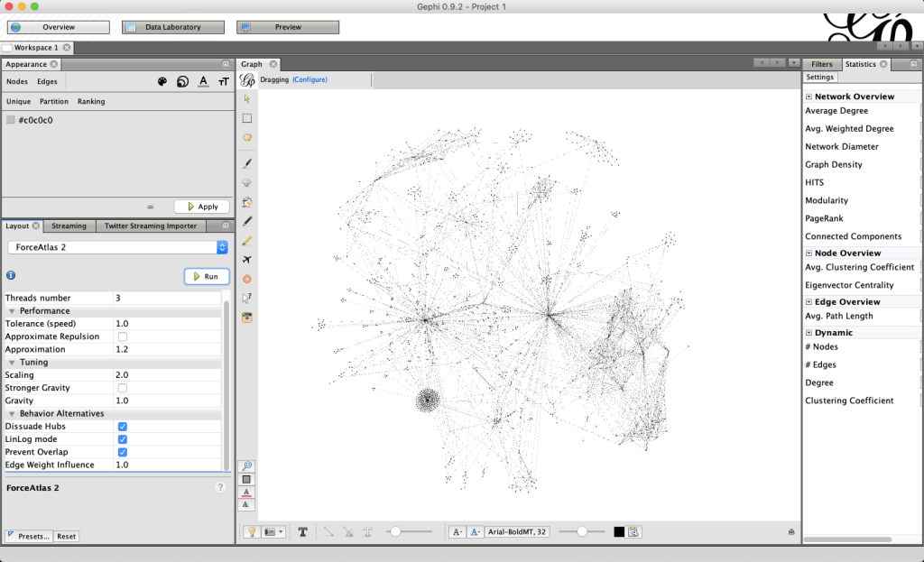The height and width of the screenshot is (562, 924).
Task: Select the black pencil node tool
Action: coord(247,221)
